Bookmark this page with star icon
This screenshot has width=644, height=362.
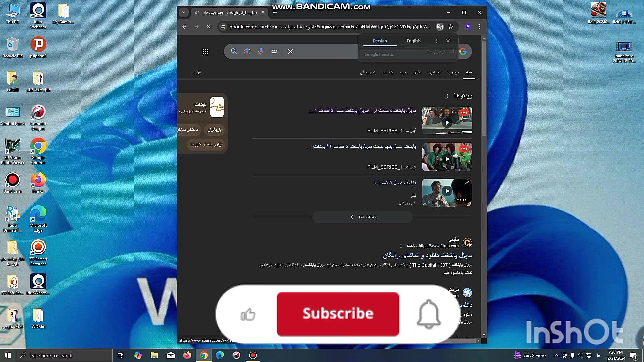[451, 27]
